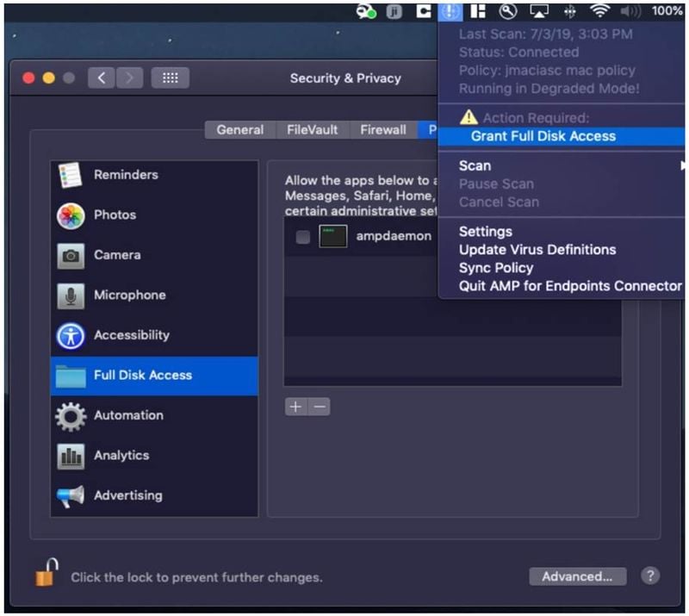
Task: Open the AirPlay display menu icon
Action: tap(539, 12)
